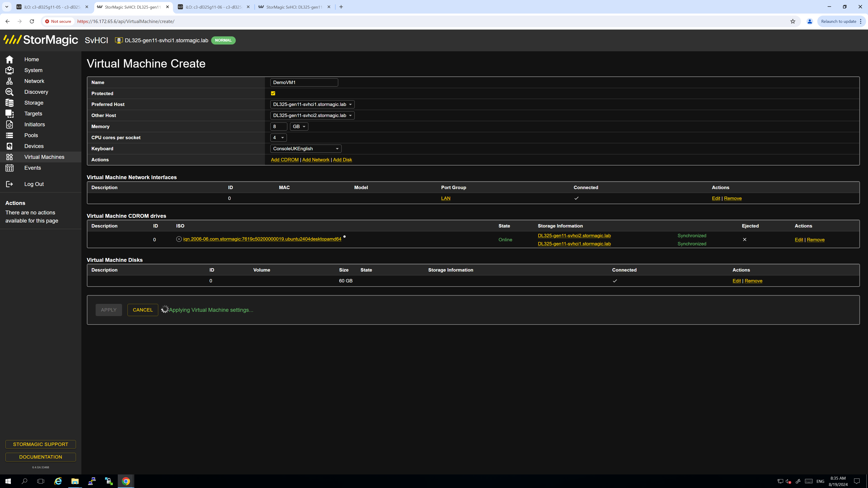Open the Virtual Machines grid icon

(x=9, y=157)
